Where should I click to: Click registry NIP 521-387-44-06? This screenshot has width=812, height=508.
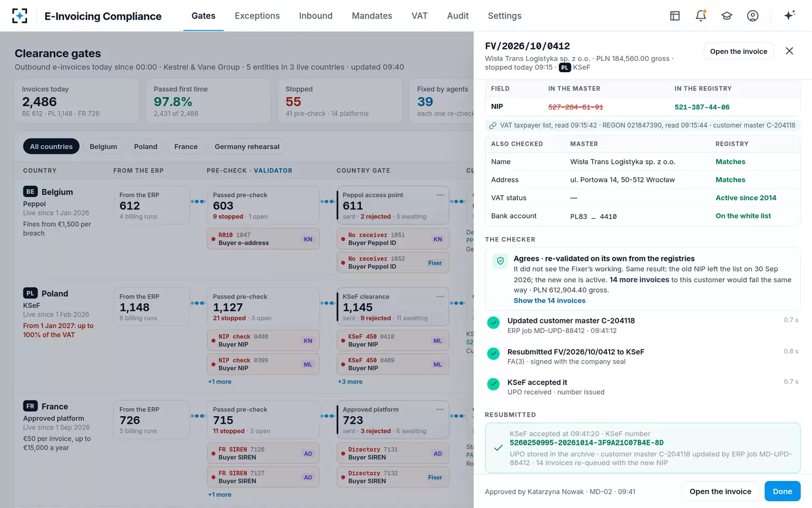pos(702,107)
